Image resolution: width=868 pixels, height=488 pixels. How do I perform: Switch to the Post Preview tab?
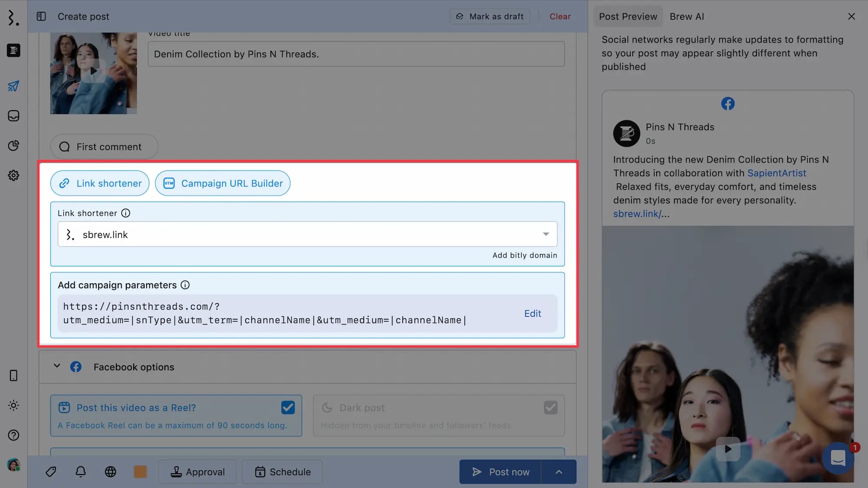click(628, 16)
